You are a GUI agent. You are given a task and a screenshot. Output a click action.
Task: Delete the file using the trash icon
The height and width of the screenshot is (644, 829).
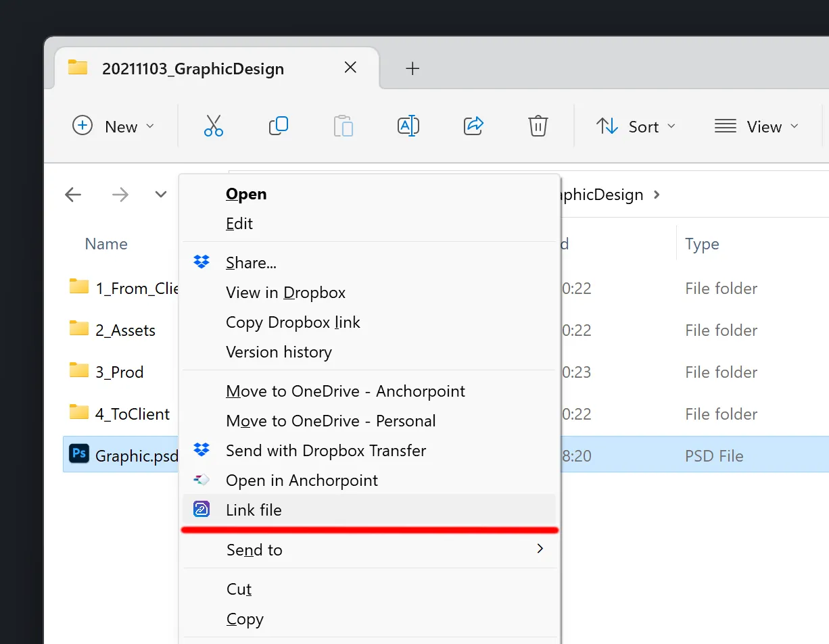click(538, 126)
